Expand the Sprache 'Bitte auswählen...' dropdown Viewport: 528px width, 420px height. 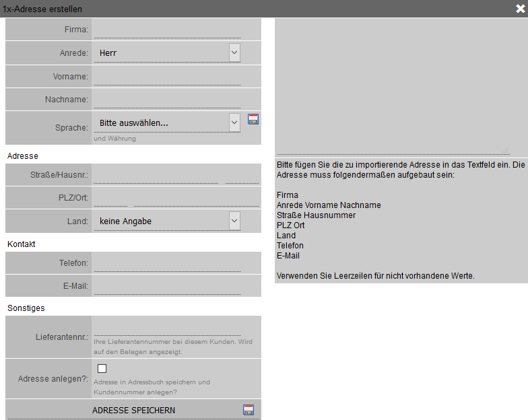pos(167,123)
